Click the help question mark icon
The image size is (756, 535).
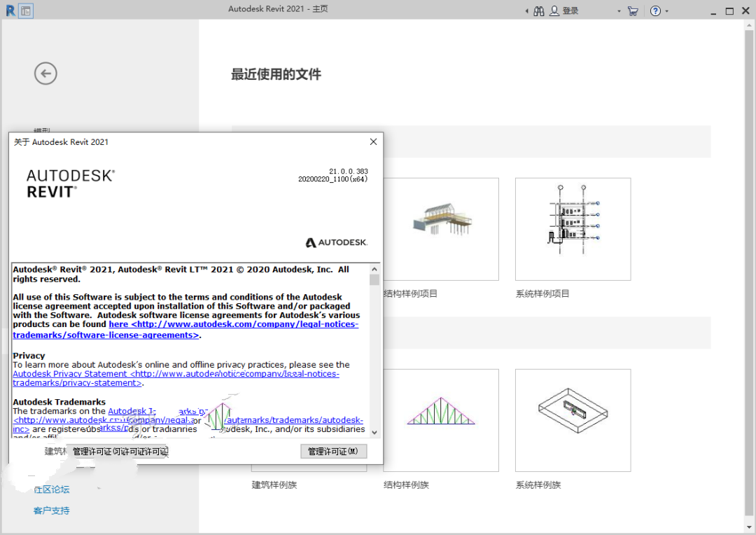point(655,11)
